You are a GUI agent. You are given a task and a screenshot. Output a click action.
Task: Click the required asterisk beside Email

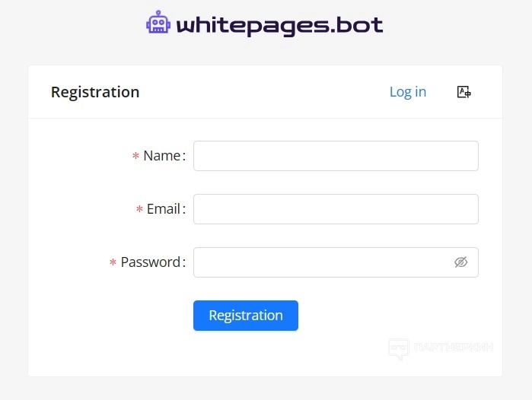point(139,210)
